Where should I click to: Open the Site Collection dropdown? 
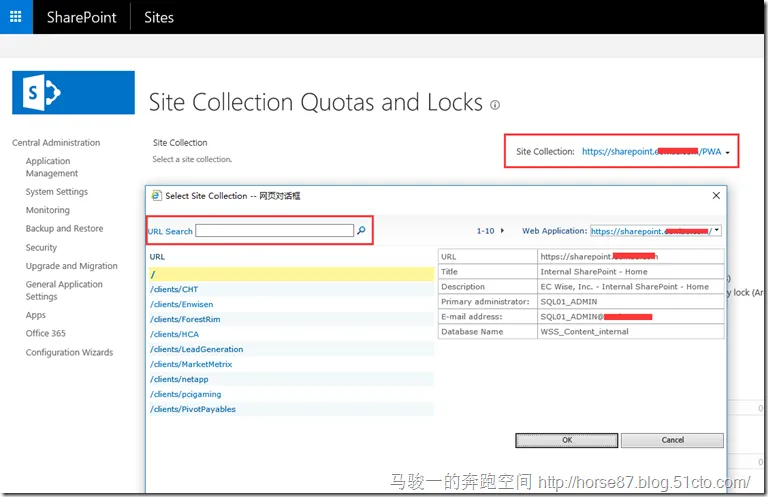coord(728,153)
